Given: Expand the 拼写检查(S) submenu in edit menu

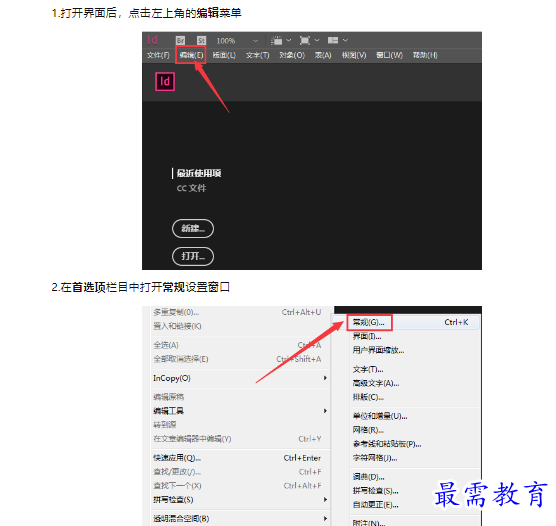Looking at the screenshot, I should pos(240,500).
